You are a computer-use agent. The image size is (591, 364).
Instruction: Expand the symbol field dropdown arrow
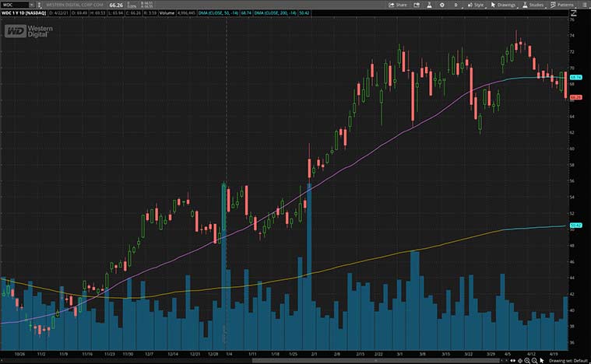click(x=33, y=5)
